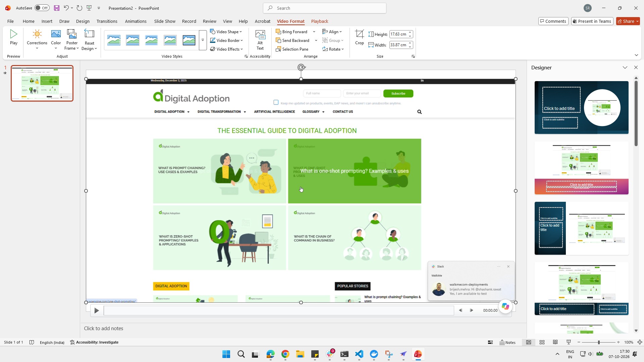Select the Normal view button
Image resolution: width=644 pixels, height=362 pixels.
[529, 342]
